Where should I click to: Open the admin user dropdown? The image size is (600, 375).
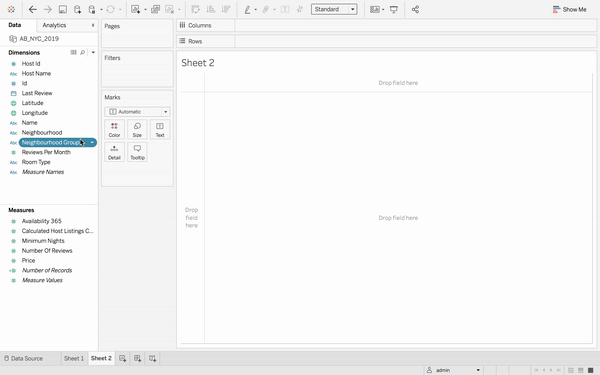[x=453, y=370]
